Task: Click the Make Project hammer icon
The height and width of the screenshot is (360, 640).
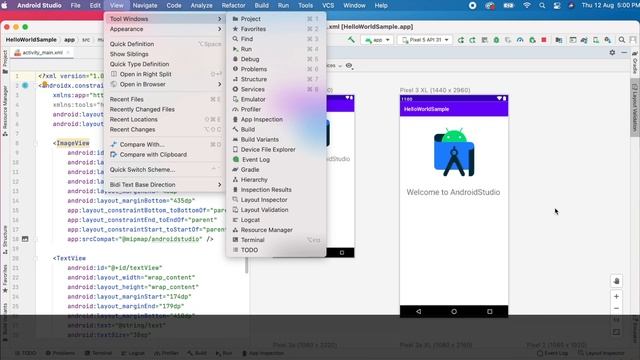Action: (351, 40)
